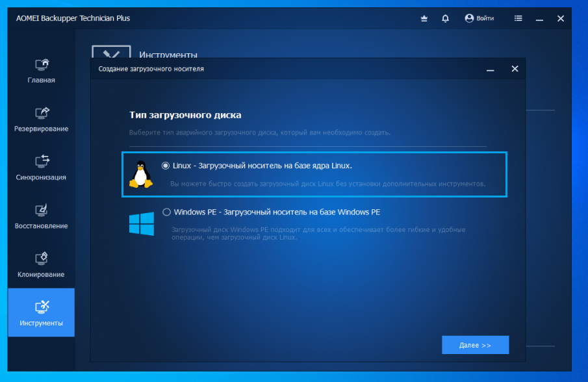Screen dimensions: 588x382
Task: Open the Клонирование clone section
Action: [41, 265]
